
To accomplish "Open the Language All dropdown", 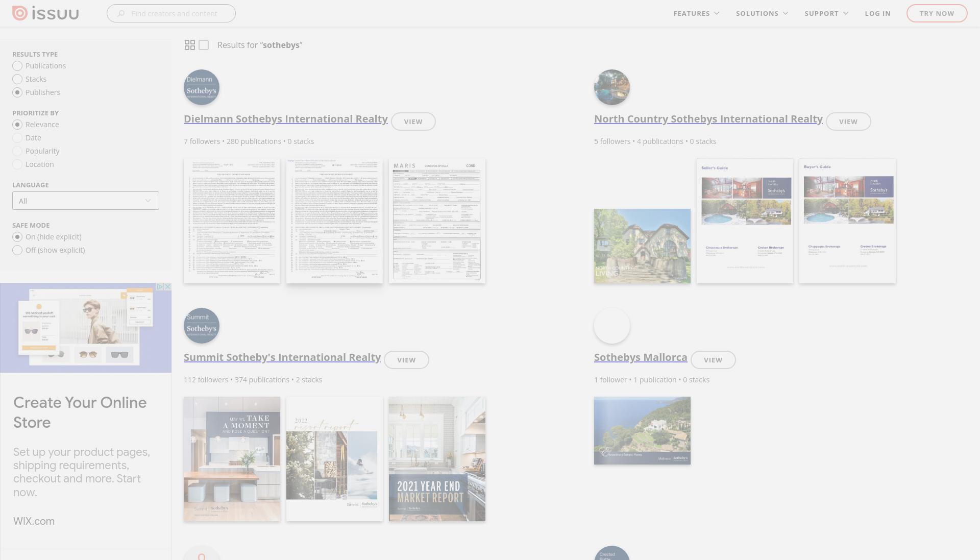I will [x=86, y=201].
